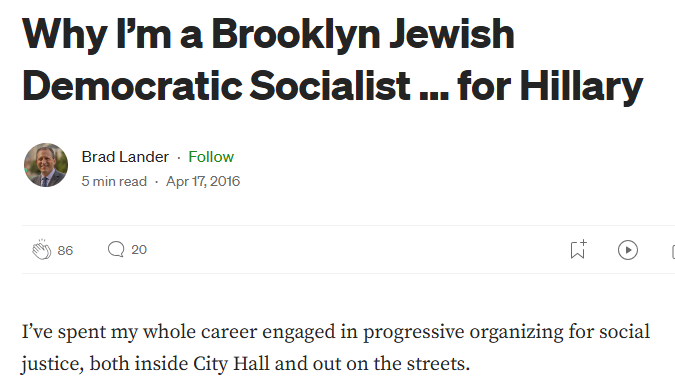Click the word Socialist in the headline
The image size is (675, 387).
[x=330, y=85]
